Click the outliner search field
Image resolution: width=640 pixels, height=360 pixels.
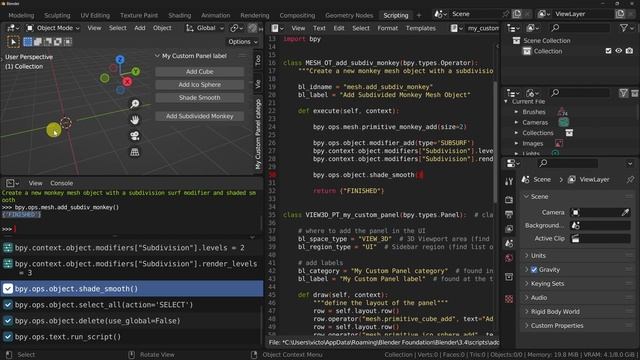pos(579,28)
